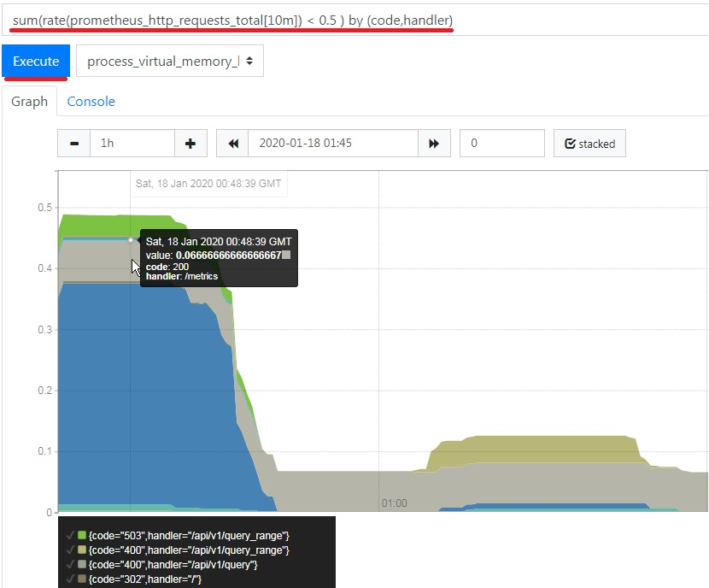709x588 pixels.
Task: Click legend text code="400",handler="/api/v1/query_range"
Action: (x=189, y=550)
